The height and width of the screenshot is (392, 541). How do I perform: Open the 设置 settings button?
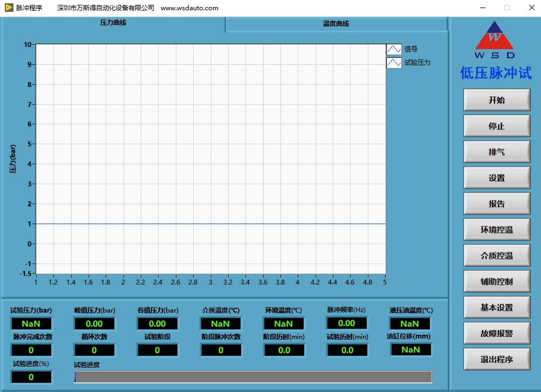496,178
